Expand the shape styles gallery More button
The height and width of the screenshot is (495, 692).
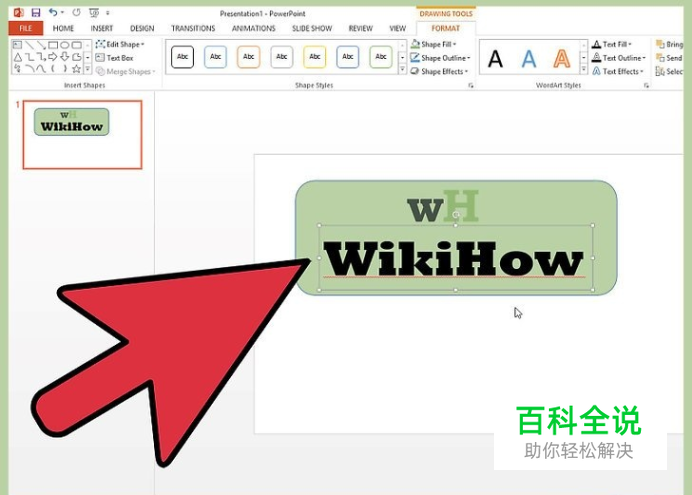coord(402,69)
